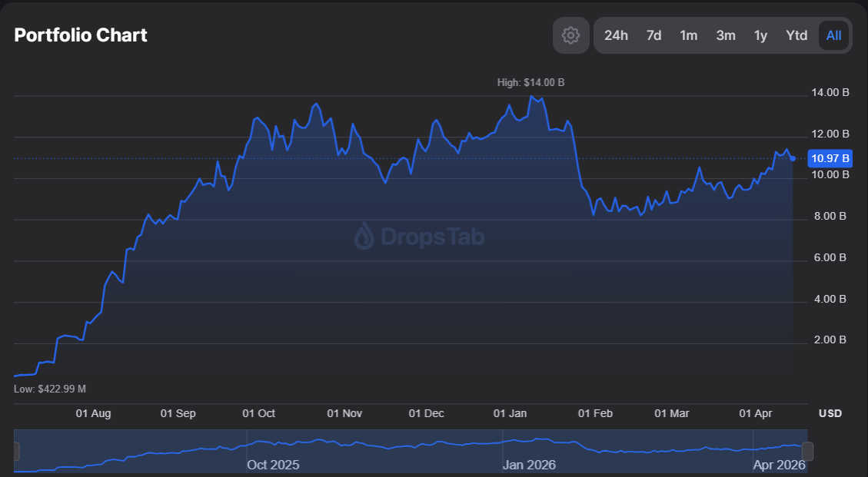
Task: Select the 3m timeframe
Action: (725, 35)
